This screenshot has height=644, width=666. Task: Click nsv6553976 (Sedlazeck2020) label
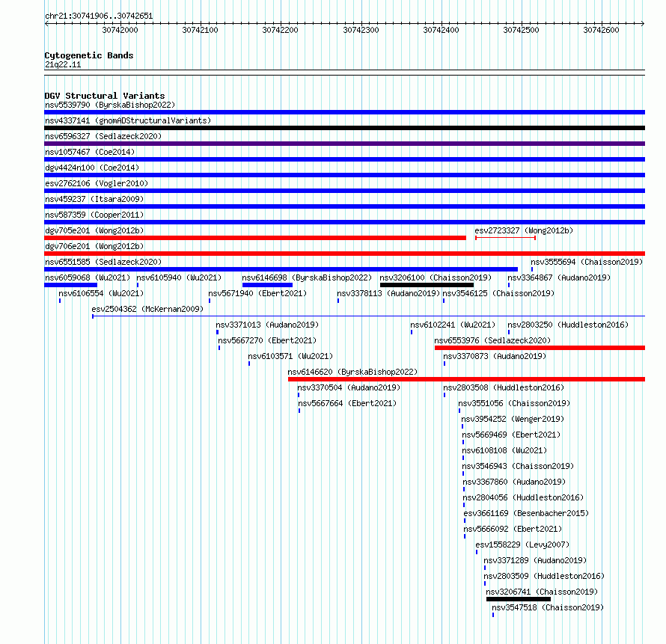click(492, 340)
